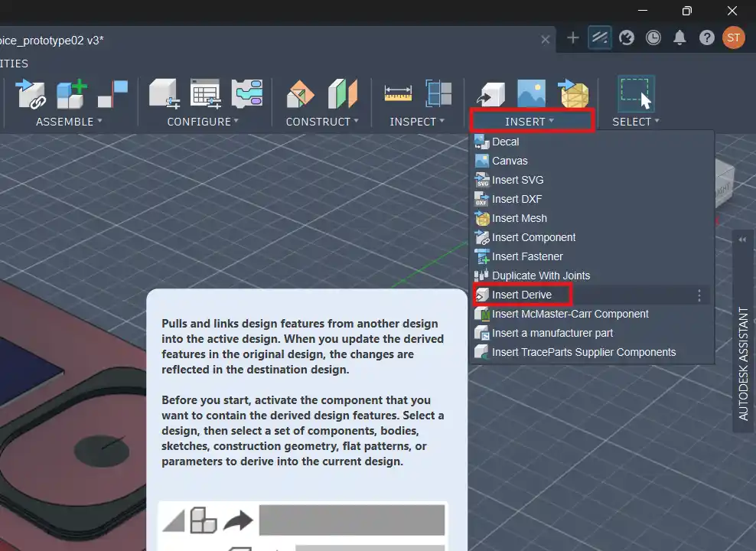Image resolution: width=756 pixels, height=551 pixels.
Task: Click the Change Parameters table icon
Action: 206,94
